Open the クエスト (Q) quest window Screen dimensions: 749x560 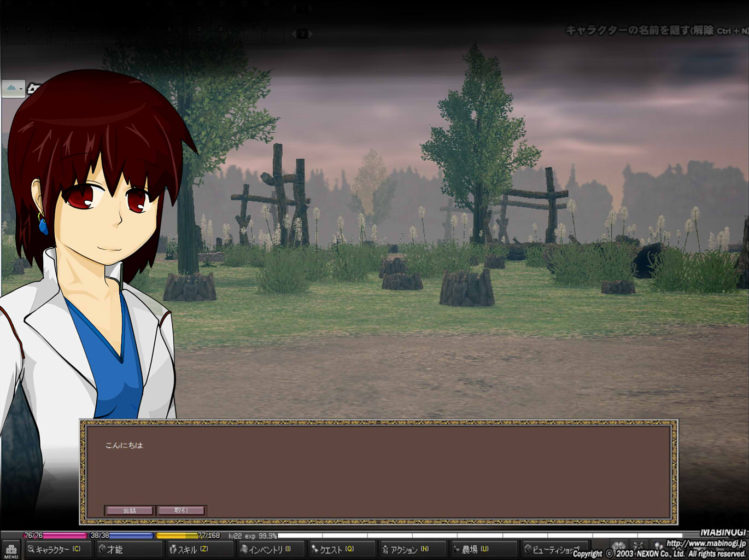click(342, 549)
